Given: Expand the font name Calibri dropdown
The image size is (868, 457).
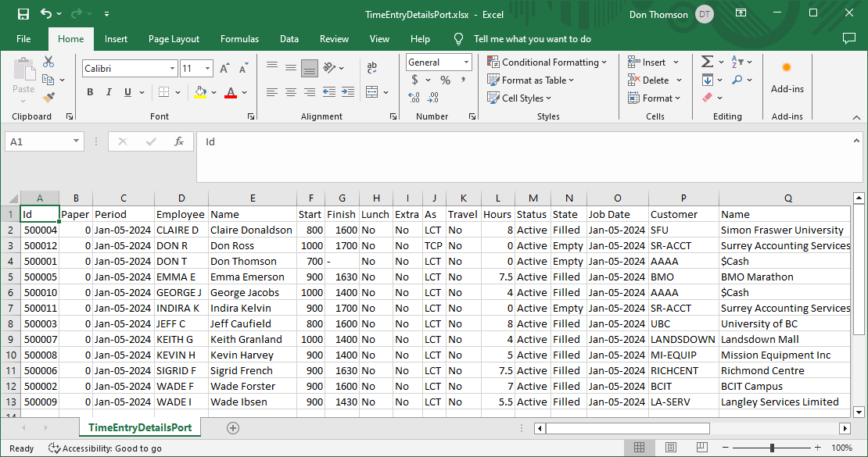Looking at the screenshot, I should click(172, 69).
